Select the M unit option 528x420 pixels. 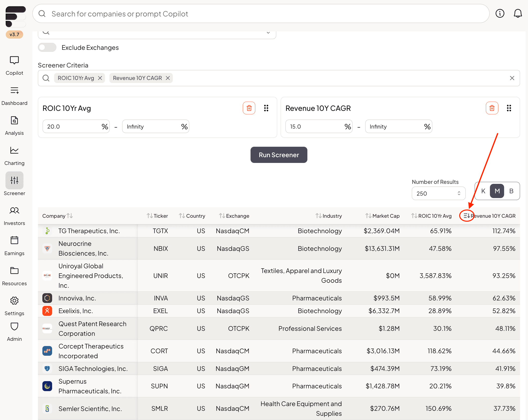coord(497,191)
